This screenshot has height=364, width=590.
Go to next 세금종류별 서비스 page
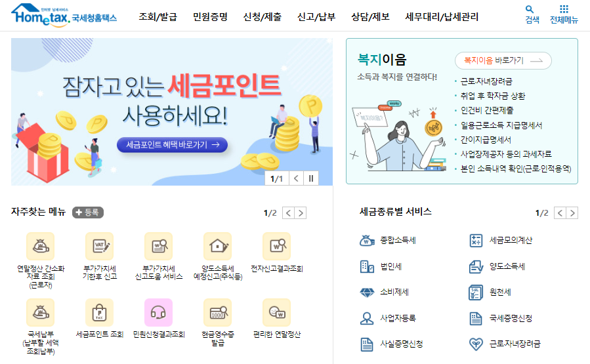(572, 213)
